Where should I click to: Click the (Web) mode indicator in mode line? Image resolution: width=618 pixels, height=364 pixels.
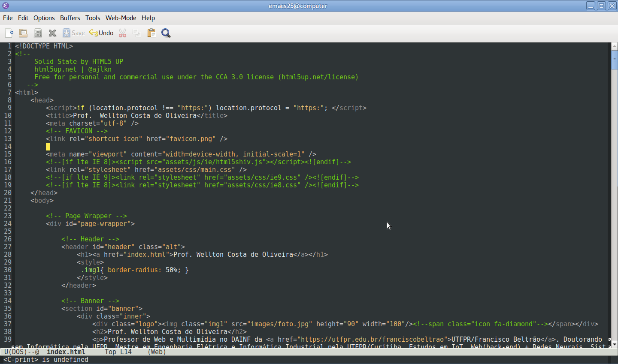(x=157, y=352)
